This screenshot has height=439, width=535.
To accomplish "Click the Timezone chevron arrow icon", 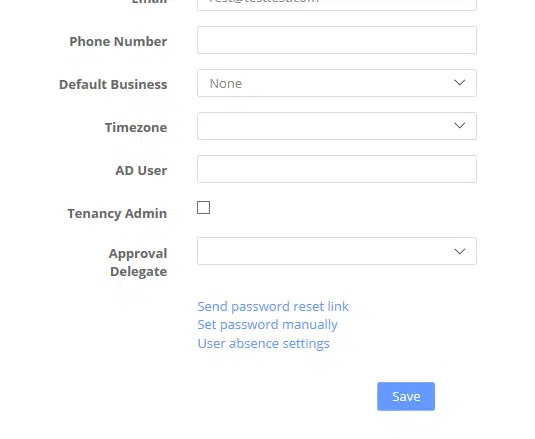I will click(460, 126).
